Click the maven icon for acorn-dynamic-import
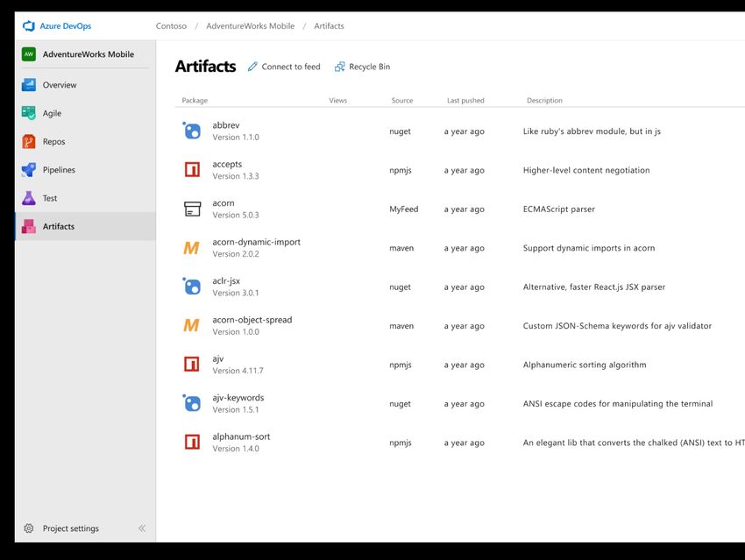745x560 pixels. [x=191, y=247]
